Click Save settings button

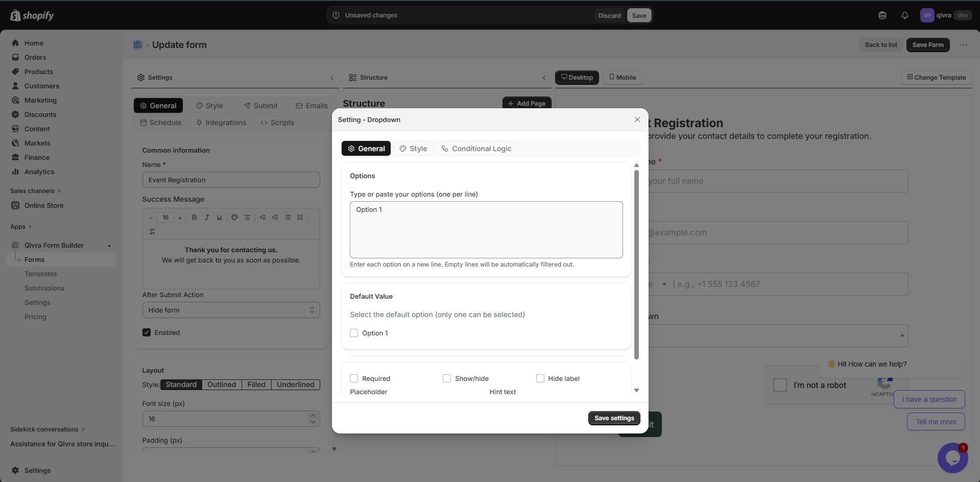(614, 418)
